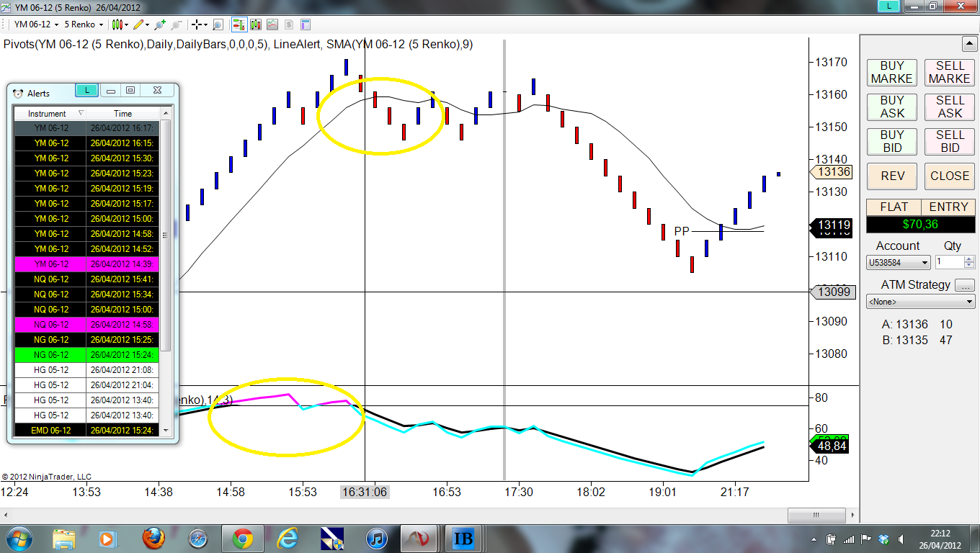980x553 pixels.
Task: Click the 13136 current price marker
Action: (832, 172)
